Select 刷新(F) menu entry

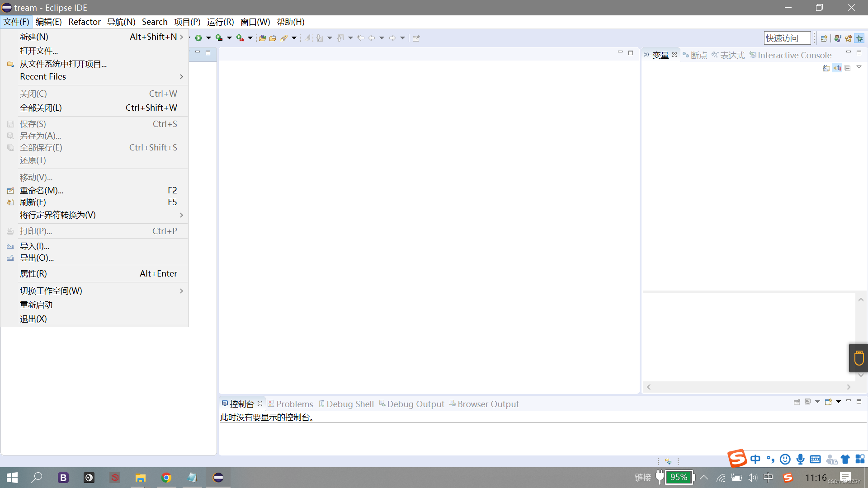point(95,202)
